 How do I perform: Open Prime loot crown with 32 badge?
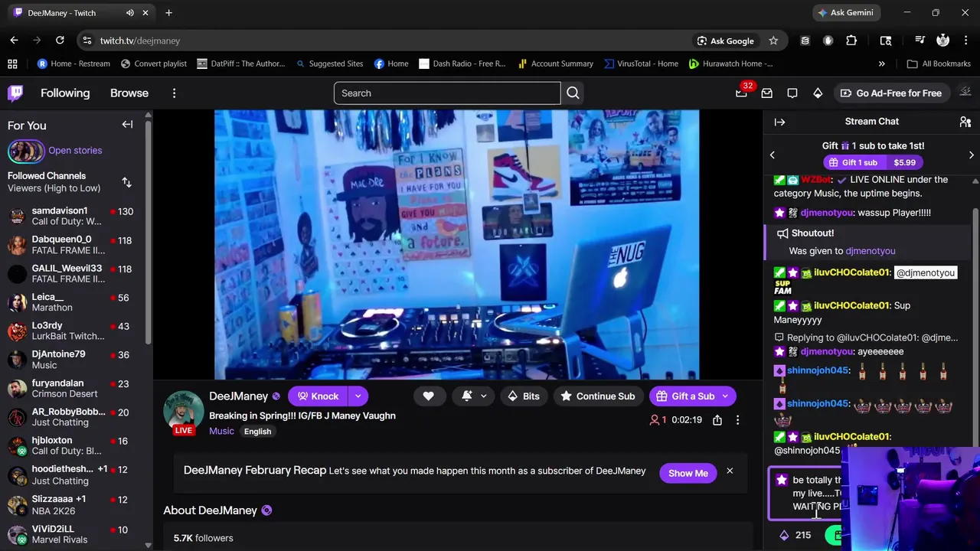tap(741, 93)
